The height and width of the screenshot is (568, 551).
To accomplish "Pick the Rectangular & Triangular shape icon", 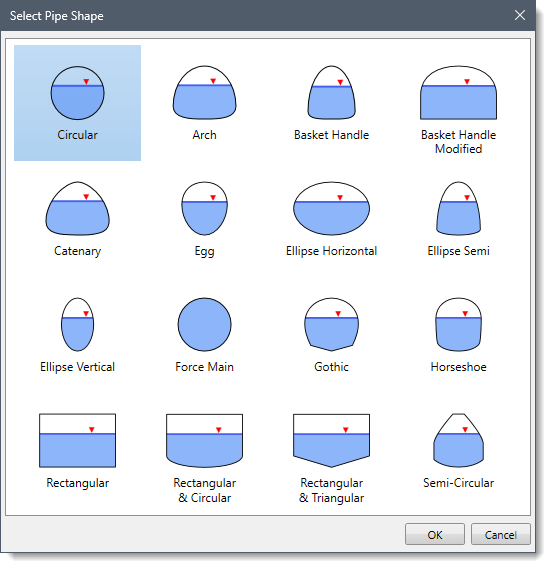I will tap(331, 440).
